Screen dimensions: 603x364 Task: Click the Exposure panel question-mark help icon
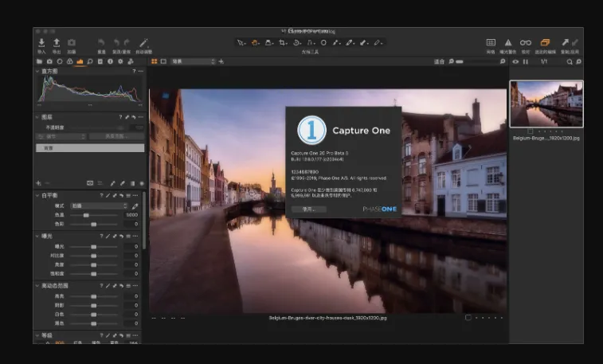101,236
